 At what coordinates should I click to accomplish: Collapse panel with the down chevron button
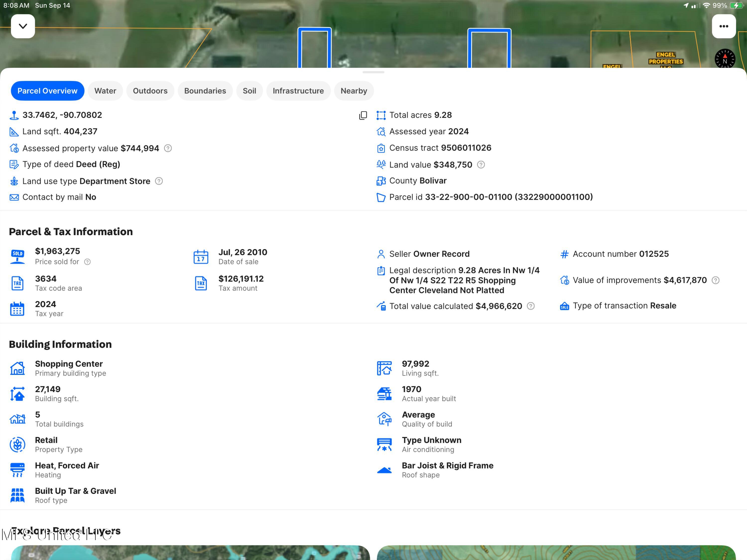click(23, 26)
